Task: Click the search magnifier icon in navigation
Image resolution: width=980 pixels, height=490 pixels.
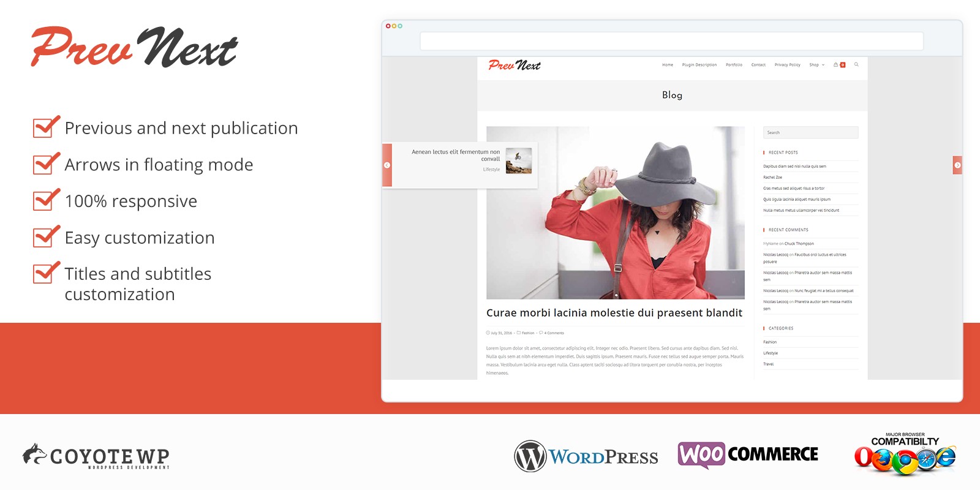Action: click(x=856, y=64)
